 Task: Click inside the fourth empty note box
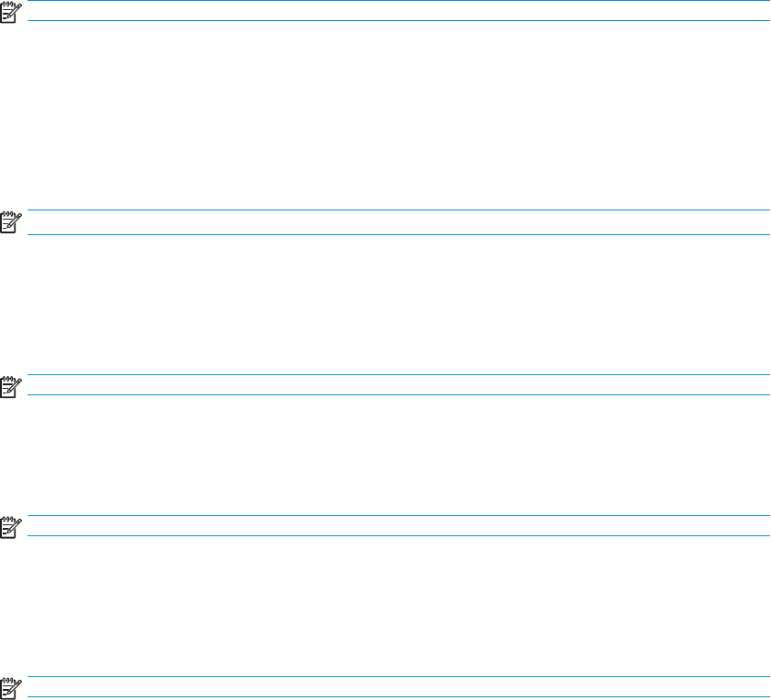(x=398, y=525)
